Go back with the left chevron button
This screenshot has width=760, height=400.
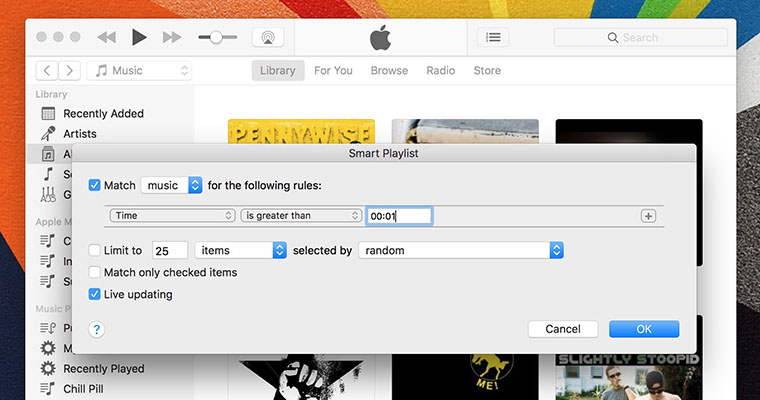point(47,71)
